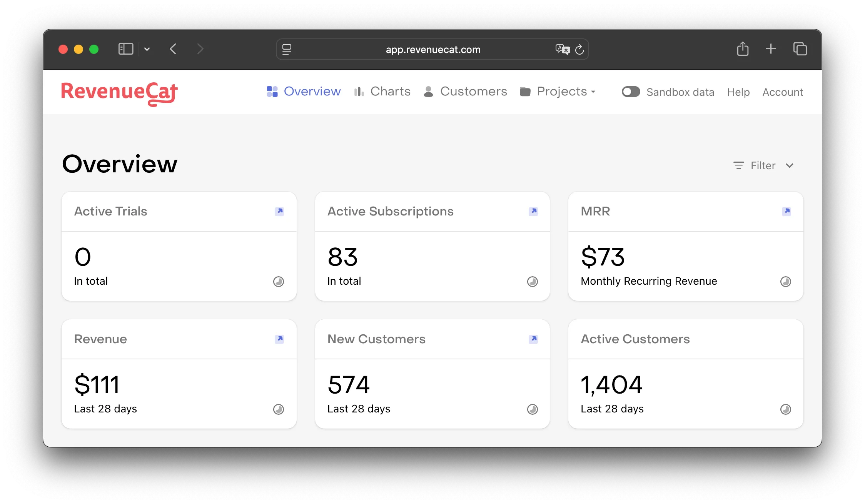The height and width of the screenshot is (504, 865).
Task: Expand the Projects dropdown menu
Action: point(558,92)
